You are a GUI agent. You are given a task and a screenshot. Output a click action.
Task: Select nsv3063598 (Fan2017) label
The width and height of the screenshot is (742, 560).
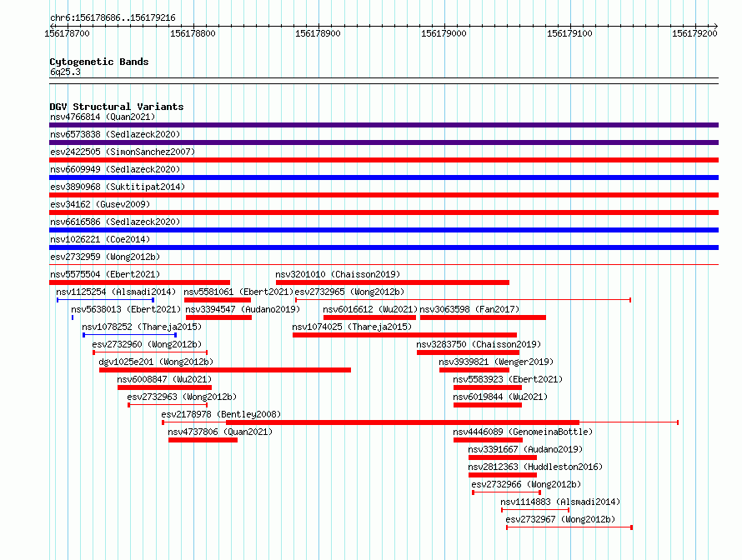pos(469,309)
